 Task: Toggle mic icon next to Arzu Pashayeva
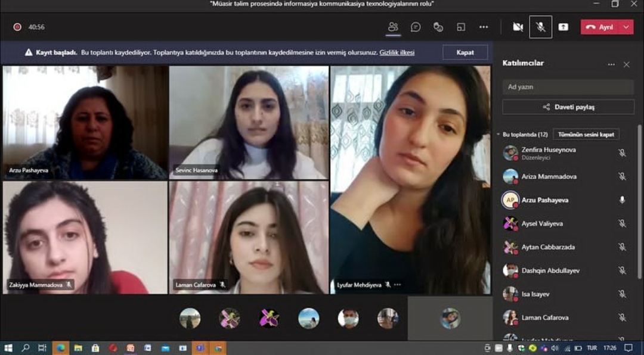[622, 200]
